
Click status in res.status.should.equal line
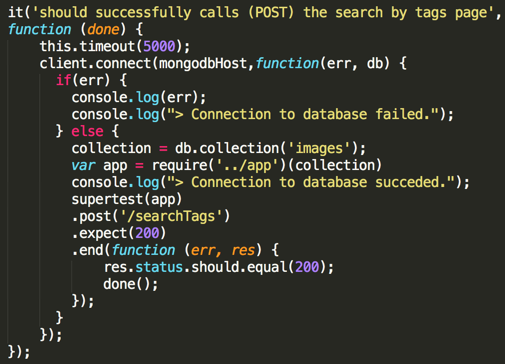point(159,267)
